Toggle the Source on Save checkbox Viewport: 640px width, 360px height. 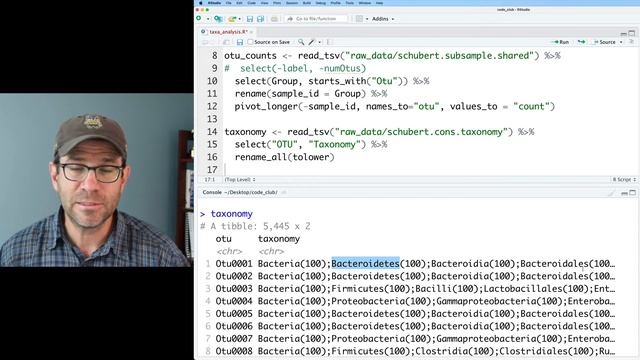coord(251,42)
